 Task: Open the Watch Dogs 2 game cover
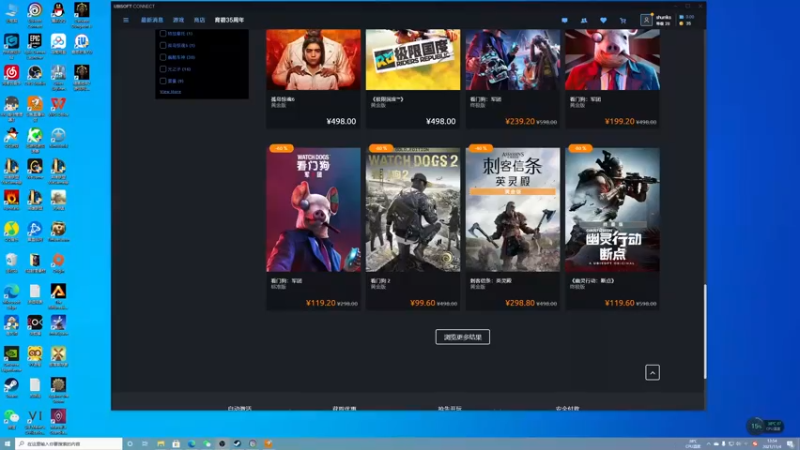coord(413,210)
